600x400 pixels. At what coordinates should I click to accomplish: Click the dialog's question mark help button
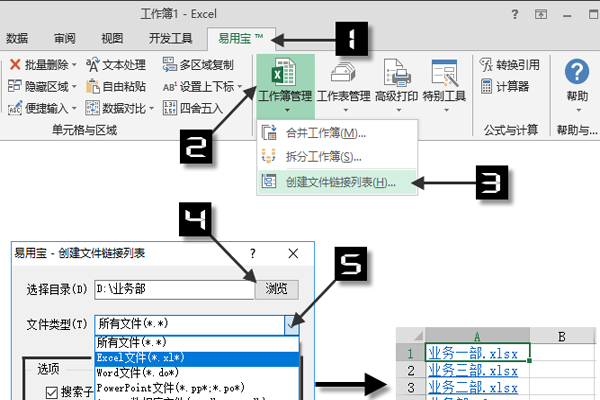pyautogui.click(x=253, y=253)
